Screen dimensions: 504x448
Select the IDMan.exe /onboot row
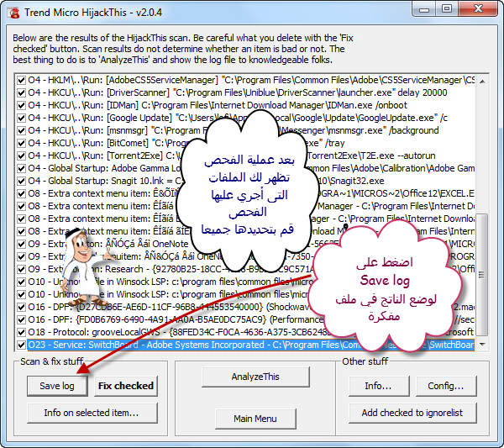coord(218,105)
